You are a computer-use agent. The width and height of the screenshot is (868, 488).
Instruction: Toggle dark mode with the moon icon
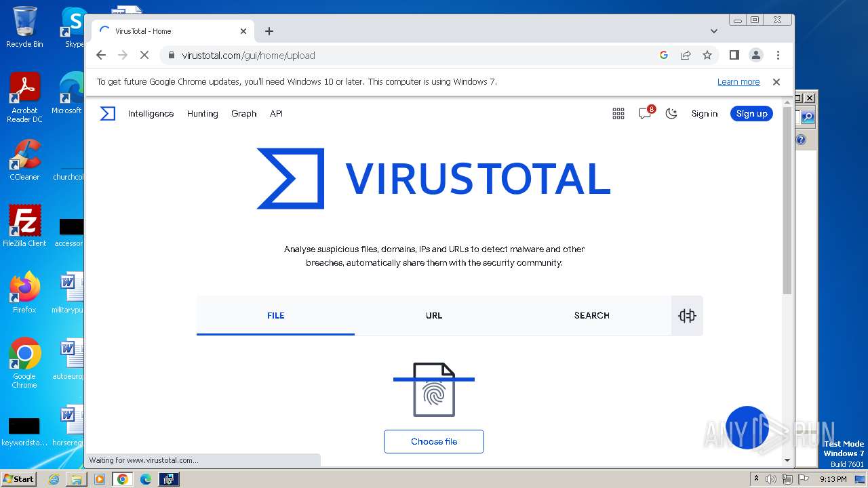pyautogui.click(x=671, y=114)
